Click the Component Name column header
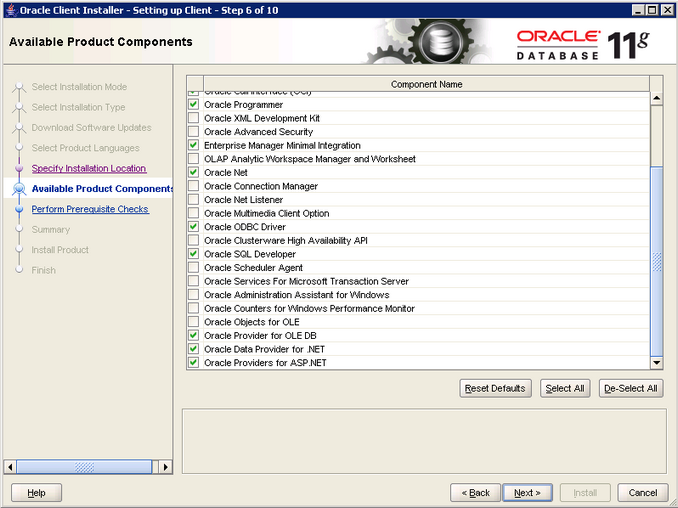The height and width of the screenshot is (508, 678). [x=426, y=84]
